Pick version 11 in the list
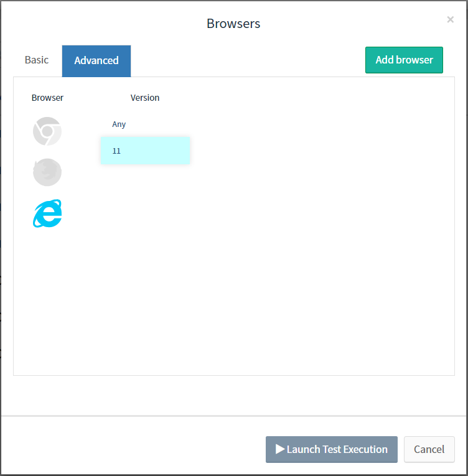This screenshot has height=476, width=468. point(145,151)
